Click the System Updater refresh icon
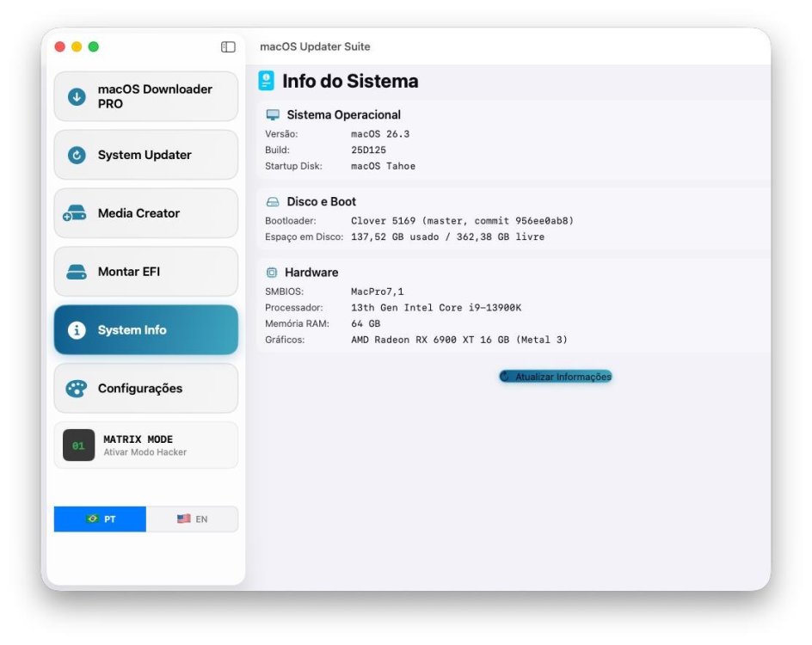 [x=77, y=155]
